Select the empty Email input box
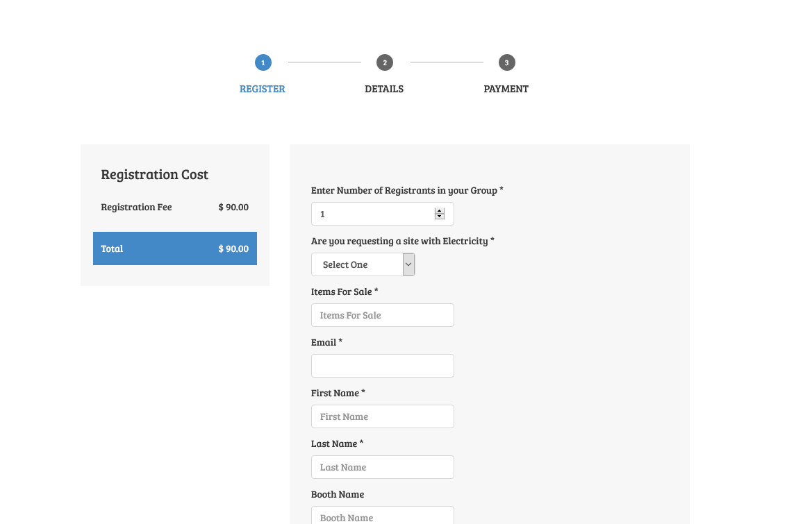The height and width of the screenshot is (524, 812). coord(382,366)
